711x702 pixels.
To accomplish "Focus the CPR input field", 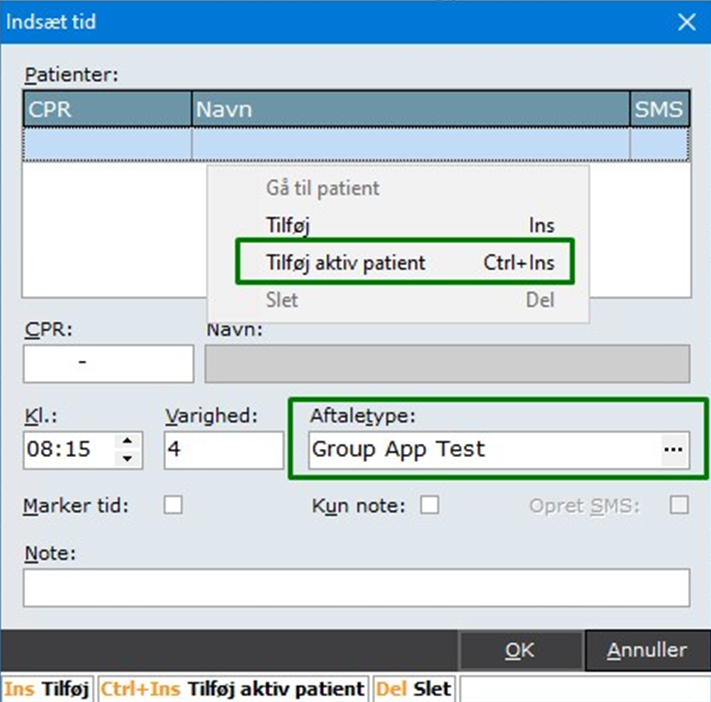I will 108,364.
